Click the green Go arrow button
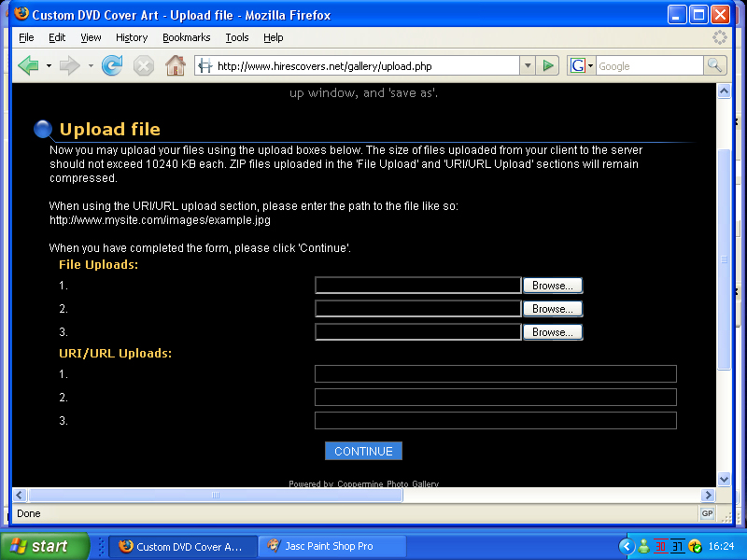The image size is (747, 560). click(549, 66)
